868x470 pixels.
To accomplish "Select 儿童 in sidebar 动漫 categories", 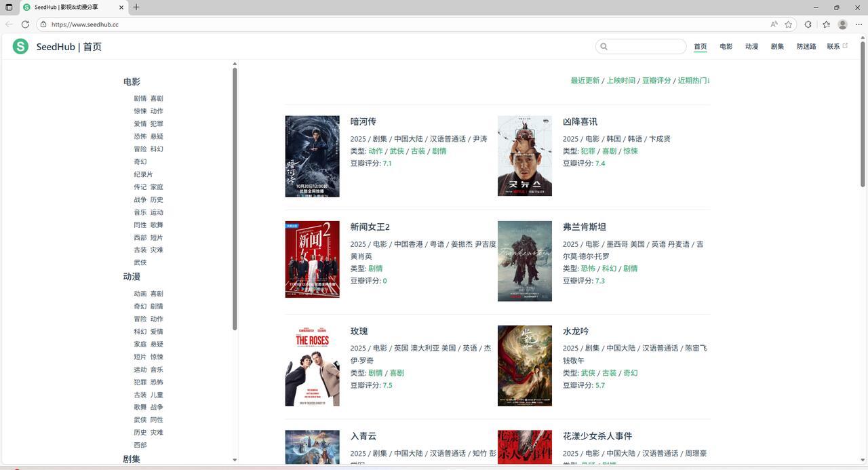I will point(157,395).
